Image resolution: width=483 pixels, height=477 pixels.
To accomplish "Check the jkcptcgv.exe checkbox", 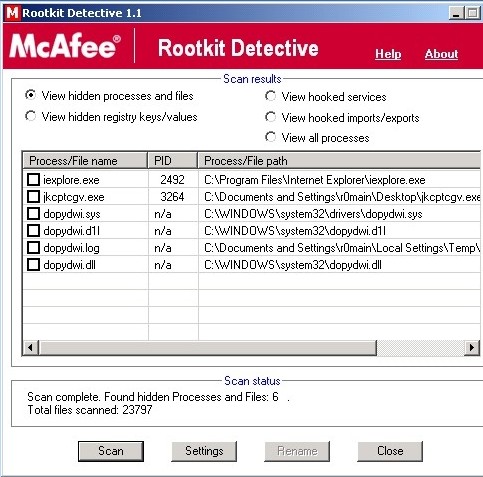I will tap(33, 197).
